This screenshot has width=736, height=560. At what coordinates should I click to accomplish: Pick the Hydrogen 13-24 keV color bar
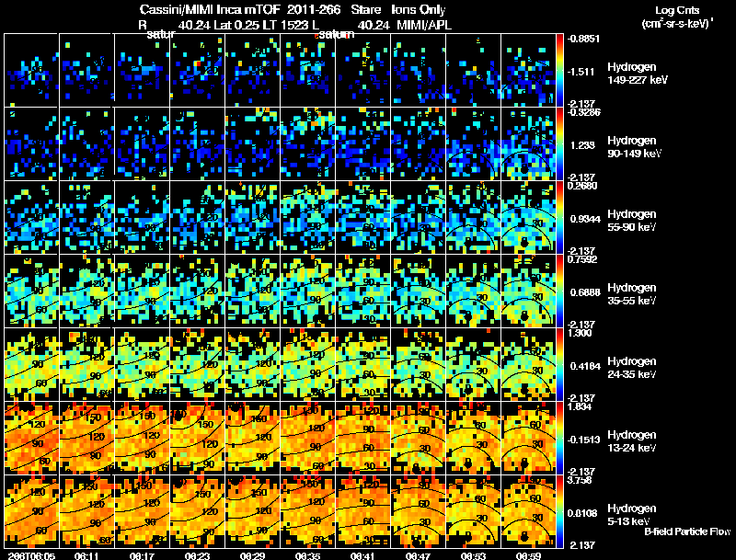559,439
